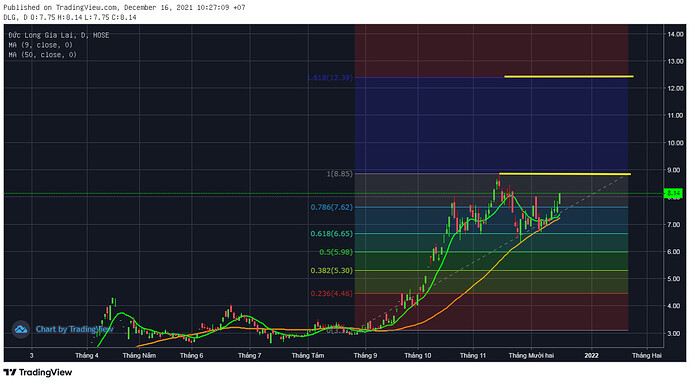Click the TradingView footer logo
Image resolution: width=690 pixels, height=383 pixels.
point(38,372)
